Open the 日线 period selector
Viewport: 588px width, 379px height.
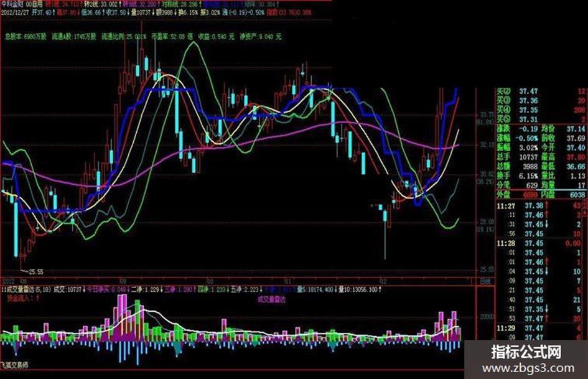tap(487, 281)
